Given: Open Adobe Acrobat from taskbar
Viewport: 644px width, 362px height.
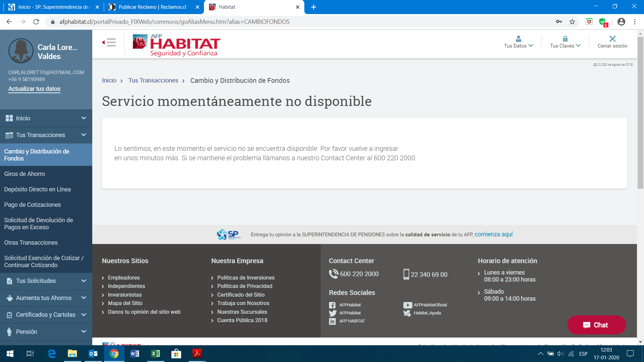Looking at the screenshot, I should pos(197,354).
